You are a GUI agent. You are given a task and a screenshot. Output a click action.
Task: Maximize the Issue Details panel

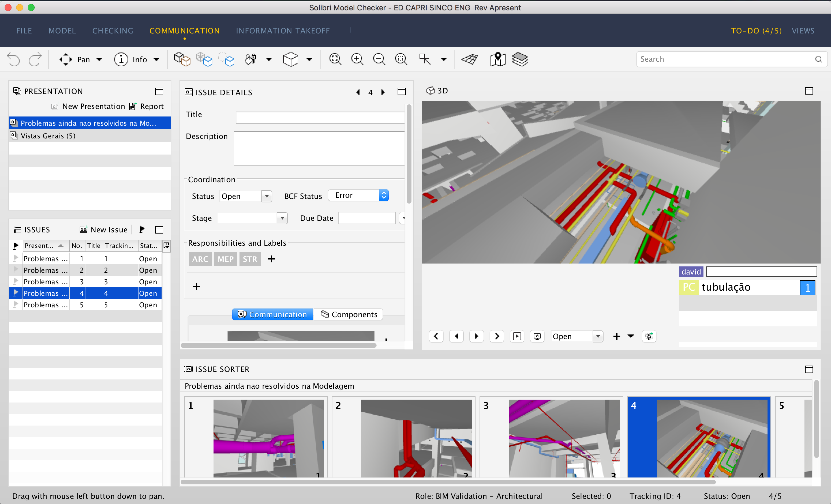click(x=401, y=92)
